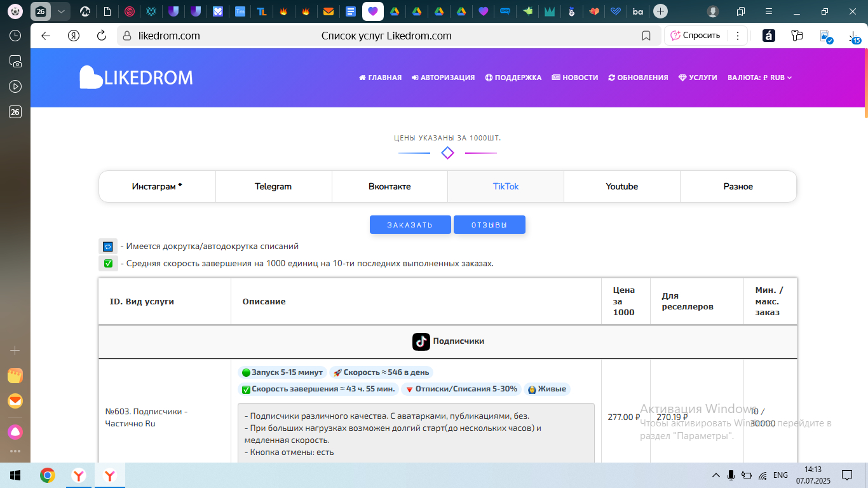Open the Windows Start menu
868x488 pixels.
(15, 475)
